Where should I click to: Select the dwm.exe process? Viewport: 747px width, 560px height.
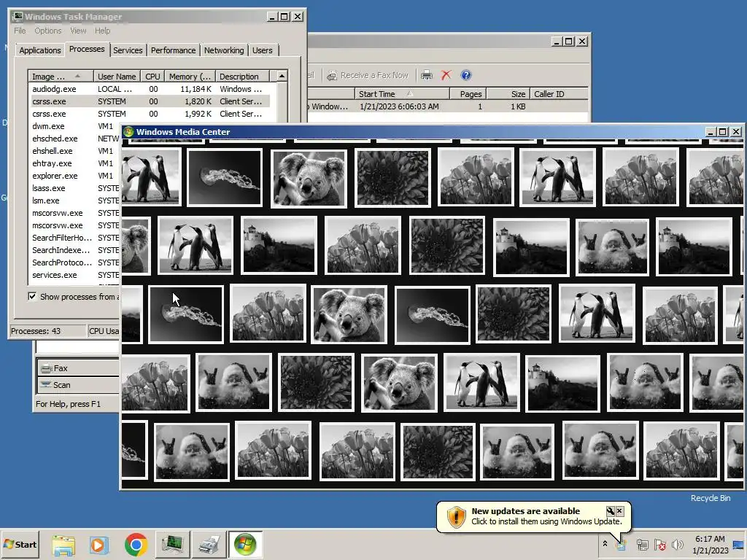click(74, 126)
